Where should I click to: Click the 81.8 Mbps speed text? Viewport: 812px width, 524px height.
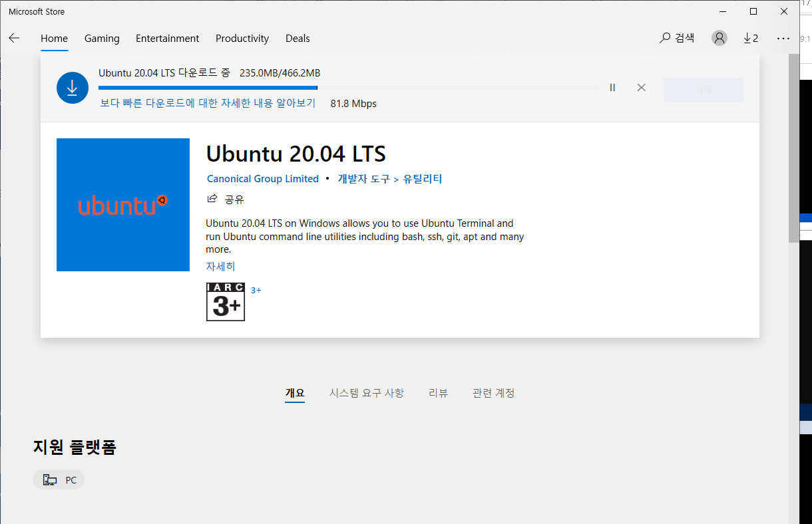pos(353,104)
